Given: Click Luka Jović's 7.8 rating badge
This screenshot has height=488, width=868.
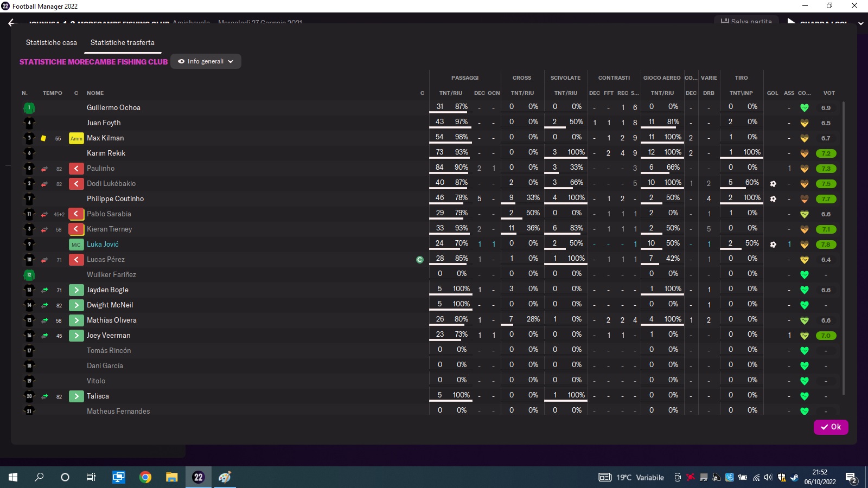Looking at the screenshot, I should coord(826,245).
